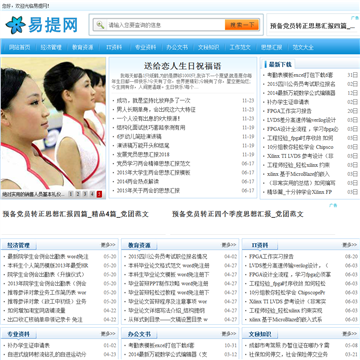Open ad link 预备党员转正思想汇报四篇_精品4篇_党团范文

(76, 214)
